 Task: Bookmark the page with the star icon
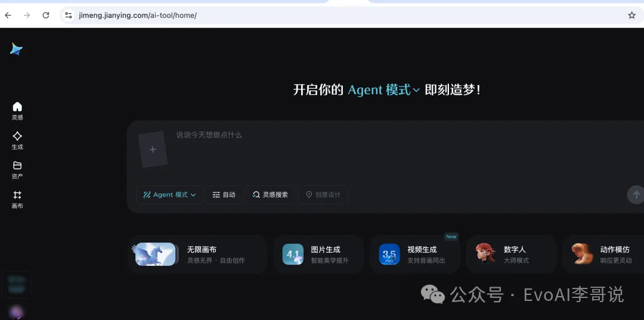point(631,15)
